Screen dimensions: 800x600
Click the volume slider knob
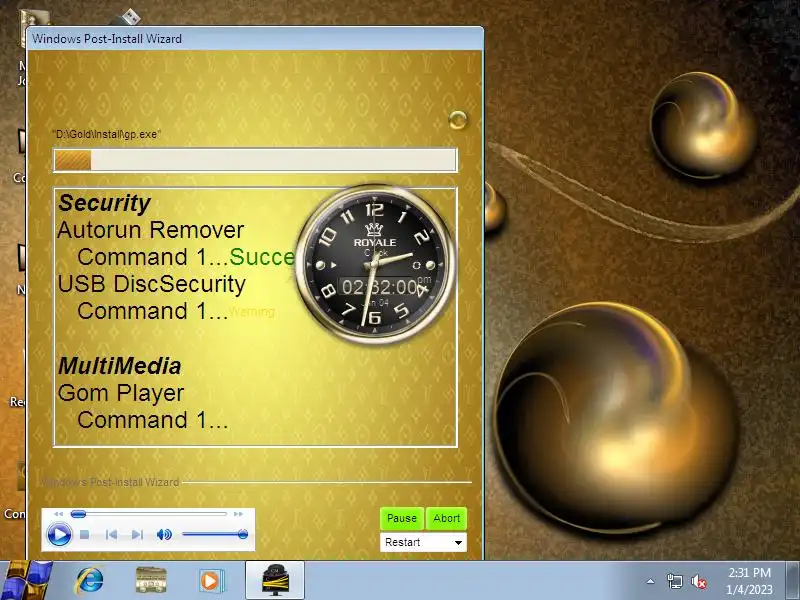tap(243, 534)
